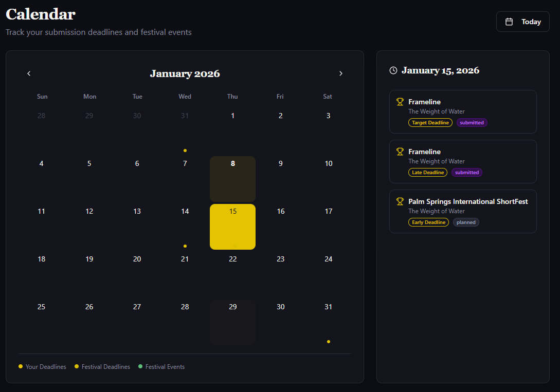The height and width of the screenshot is (392, 560).
Task: Select January 10 on the calendar
Action: pos(328,179)
